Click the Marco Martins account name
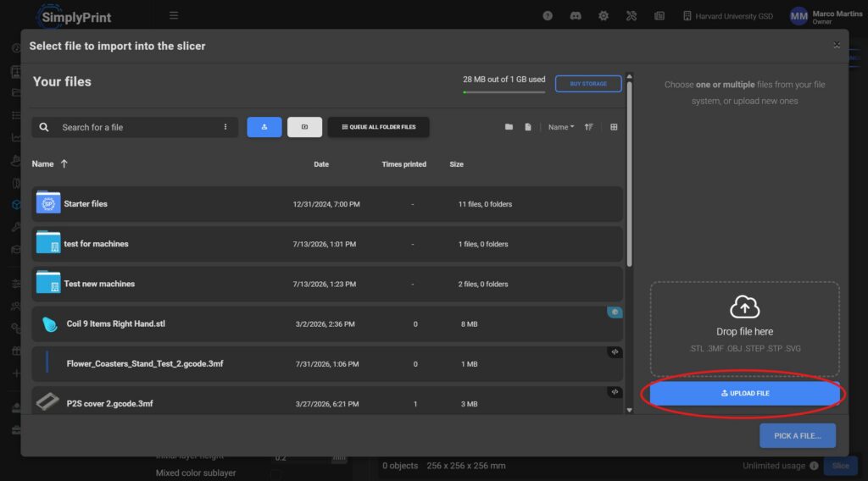 pyautogui.click(x=837, y=14)
